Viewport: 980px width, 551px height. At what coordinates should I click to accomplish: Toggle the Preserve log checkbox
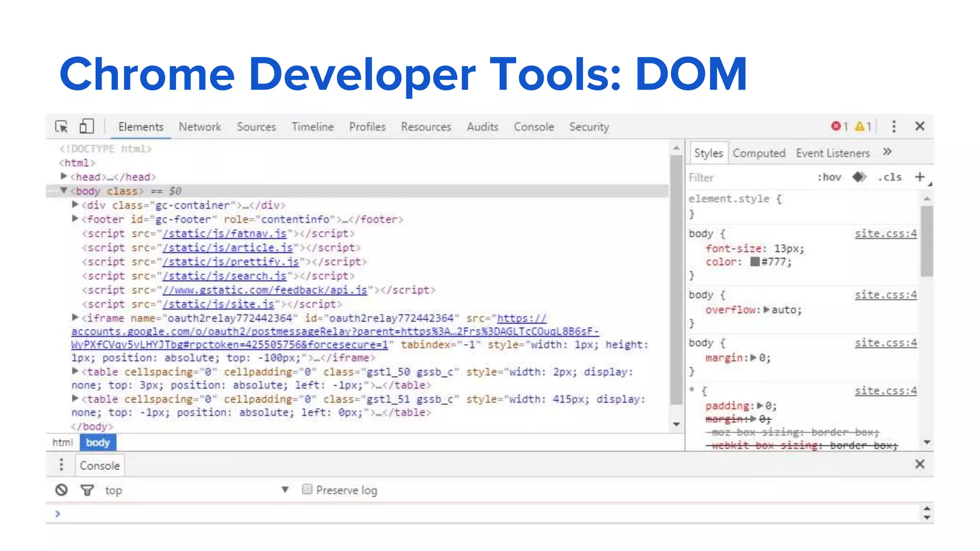coord(307,489)
